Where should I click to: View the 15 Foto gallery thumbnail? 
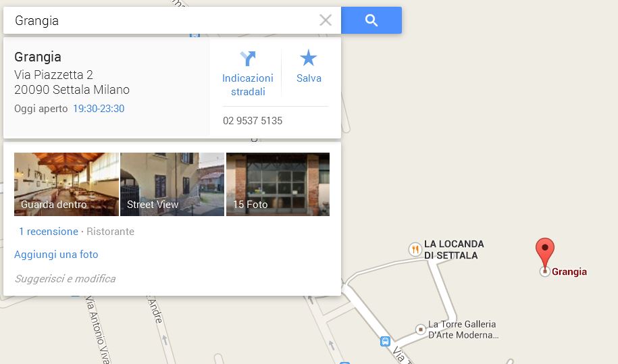[x=278, y=184]
